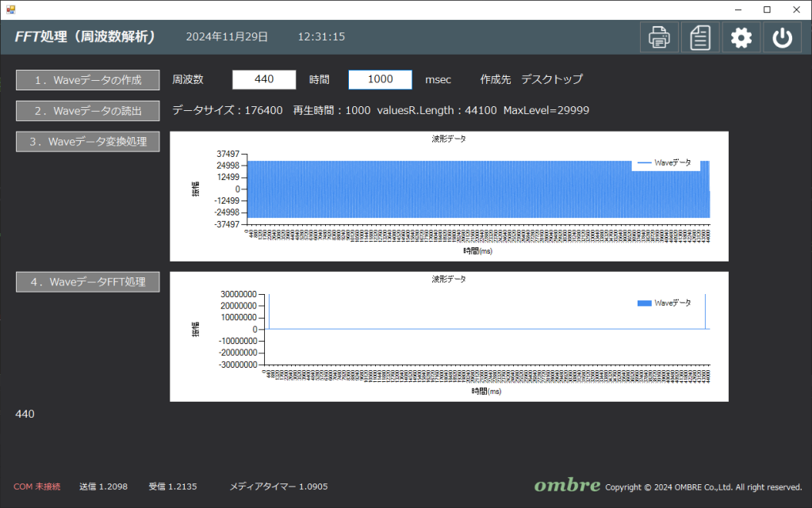Click the power shutdown icon
The image size is (812, 508).
click(782, 37)
